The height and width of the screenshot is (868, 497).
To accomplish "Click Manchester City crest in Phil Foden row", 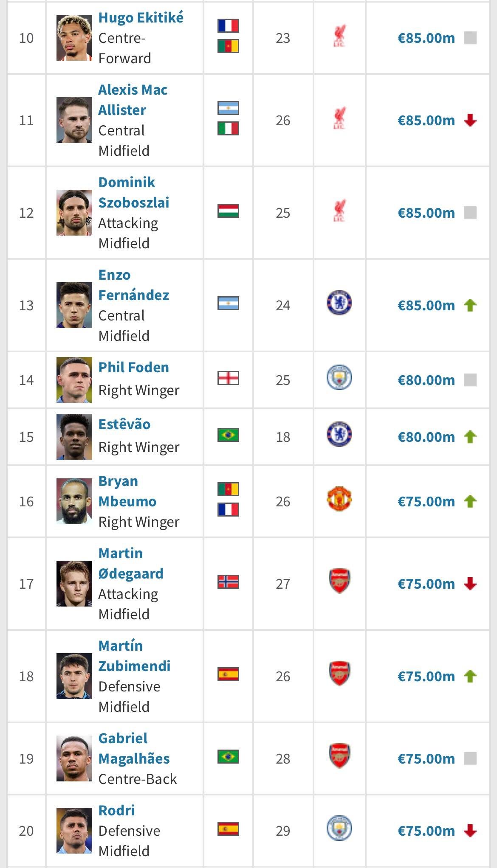I will point(339,377).
